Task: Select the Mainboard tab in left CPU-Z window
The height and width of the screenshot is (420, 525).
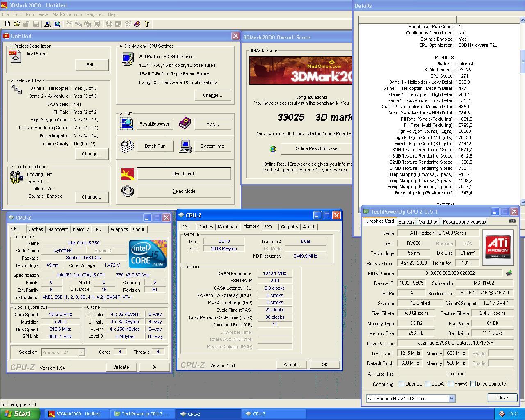Action: 58,229
